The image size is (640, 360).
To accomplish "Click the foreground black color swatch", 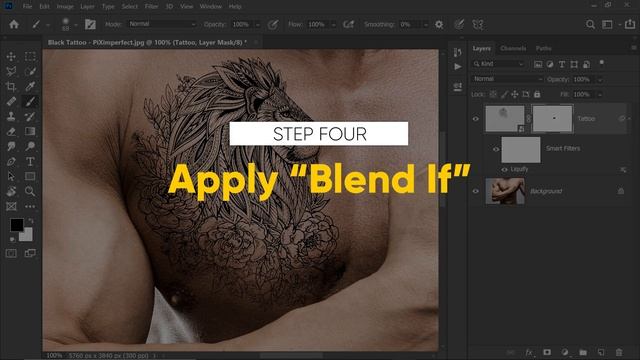I will pyautogui.click(x=17, y=224).
